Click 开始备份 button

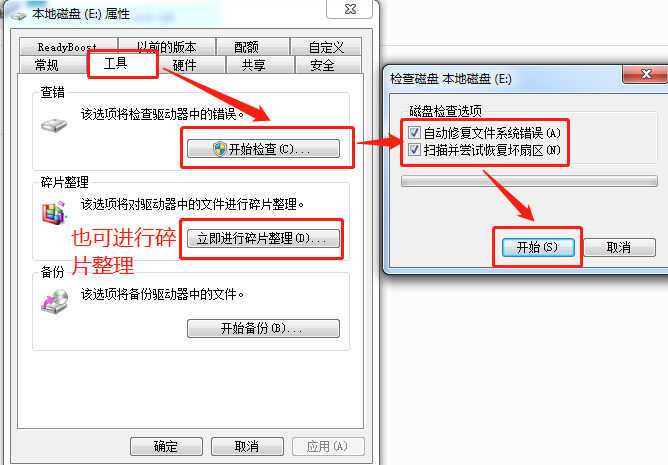[263, 329]
